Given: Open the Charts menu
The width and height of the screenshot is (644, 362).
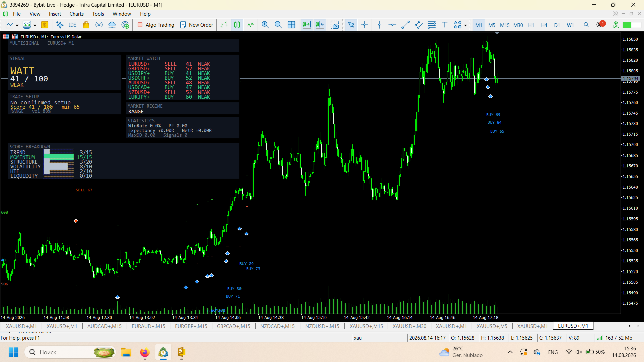Looking at the screenshot, I should [x=76, y=14].
